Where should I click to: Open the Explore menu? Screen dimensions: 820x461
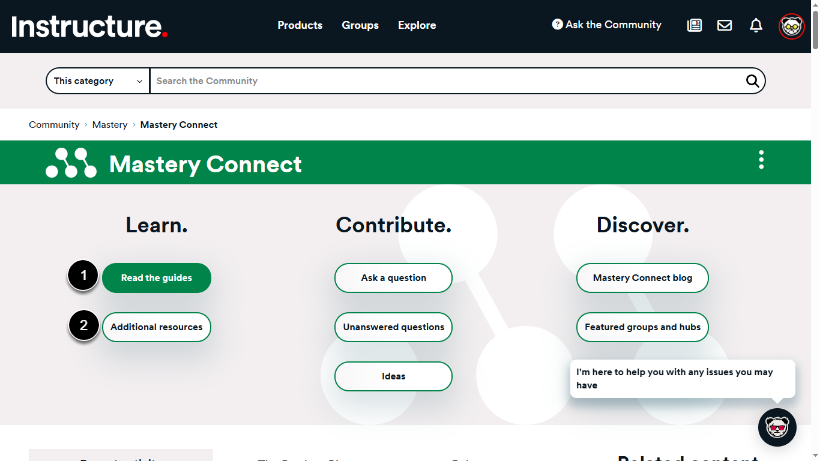[417, 25]
